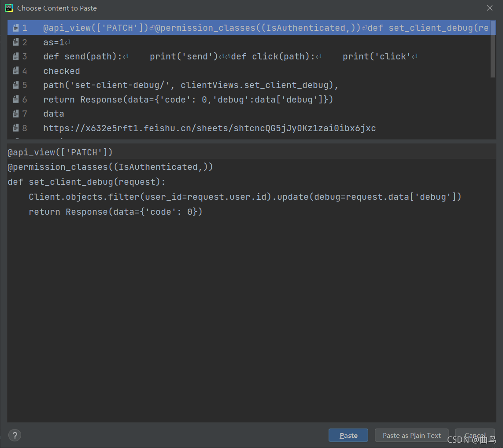Viewport: 503px width, 448px height.
Task: Select the 'checked' clipboard entry
Action: click(x=249, y=71)
